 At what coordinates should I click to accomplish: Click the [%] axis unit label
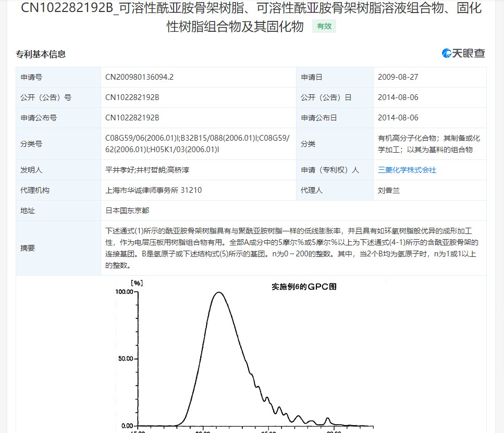pyautogui.click(x=137, y=283)
